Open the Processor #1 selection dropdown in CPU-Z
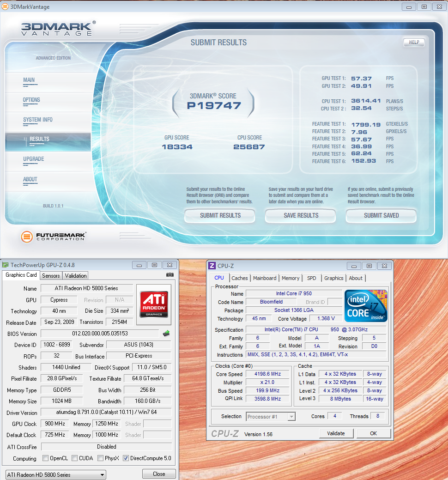 pyautogui.click(x=271, y=417)
